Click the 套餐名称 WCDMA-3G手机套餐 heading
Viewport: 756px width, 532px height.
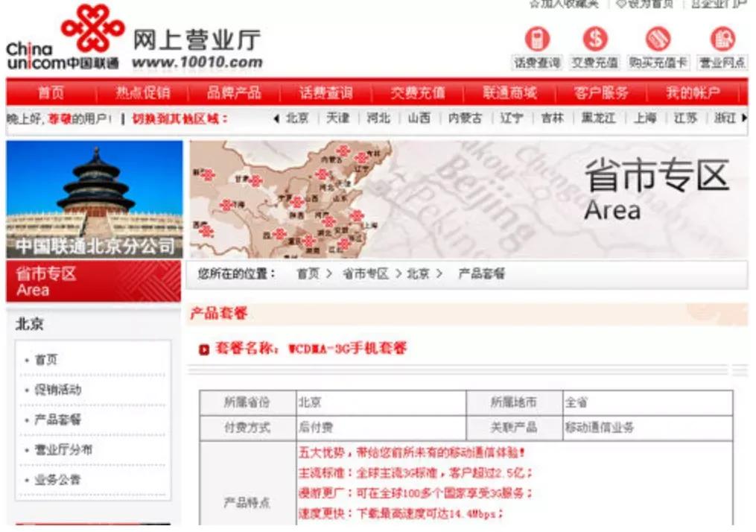click(311, 348)
